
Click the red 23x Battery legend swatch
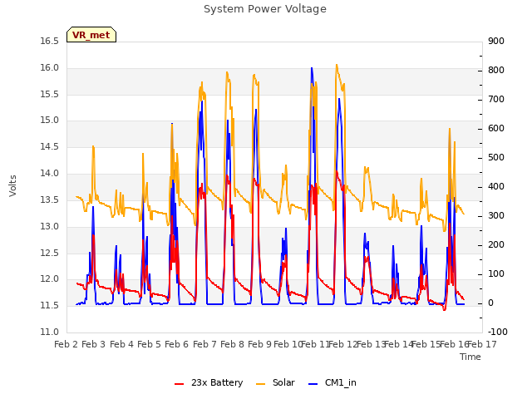(180, 384)
